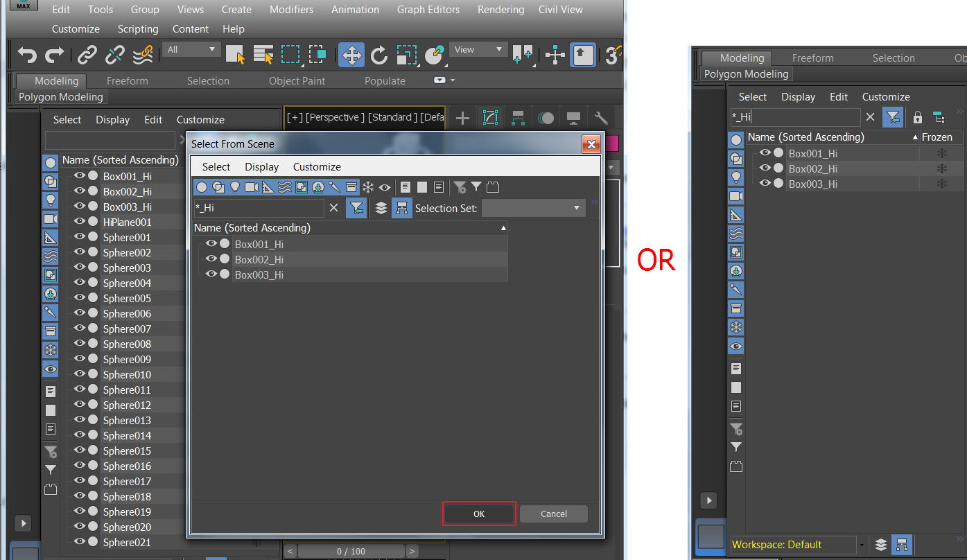Click the Display Frozen Objects snowflake icon
The width and height of the screenshot is (967, 560).
[x=367, y=187]
